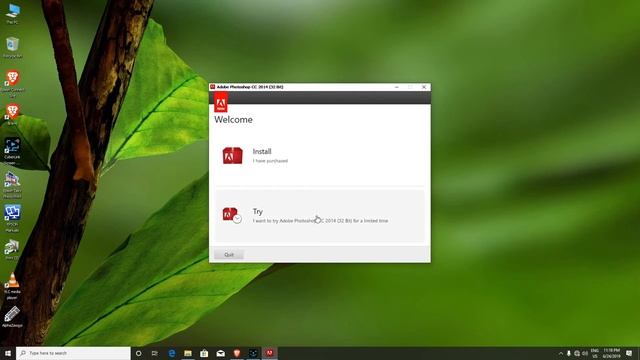Open the ENG language indicator
Screen dimensions: 640x360
click(x=595, y=353)
